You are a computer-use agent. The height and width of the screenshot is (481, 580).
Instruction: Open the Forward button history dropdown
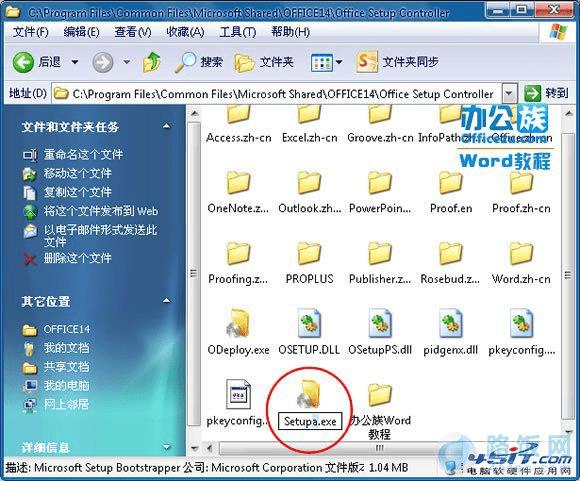(127, 62)
